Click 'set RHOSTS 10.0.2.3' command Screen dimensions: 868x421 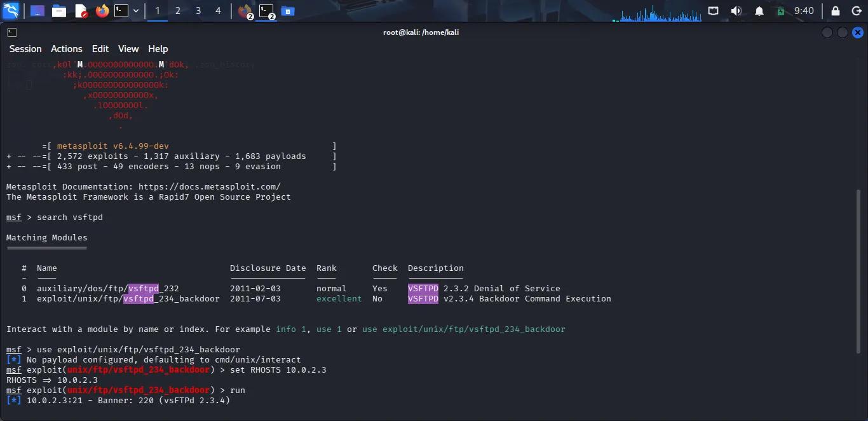click(x=278, y=370)
